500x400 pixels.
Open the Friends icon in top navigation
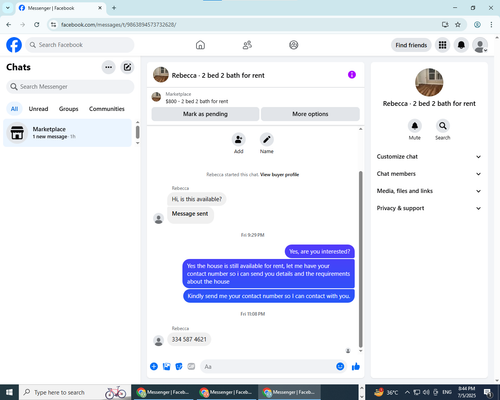(x=247, y=45)
